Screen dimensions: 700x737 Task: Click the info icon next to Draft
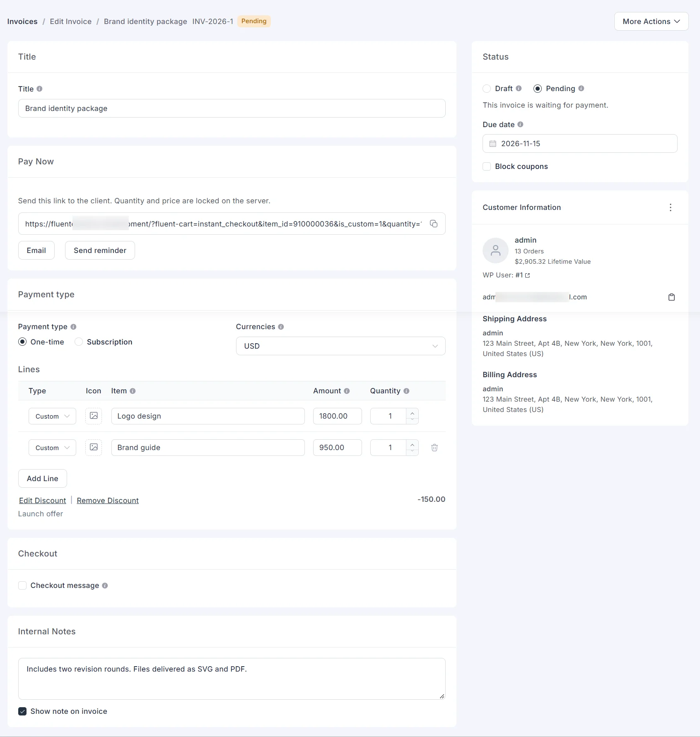519,88
